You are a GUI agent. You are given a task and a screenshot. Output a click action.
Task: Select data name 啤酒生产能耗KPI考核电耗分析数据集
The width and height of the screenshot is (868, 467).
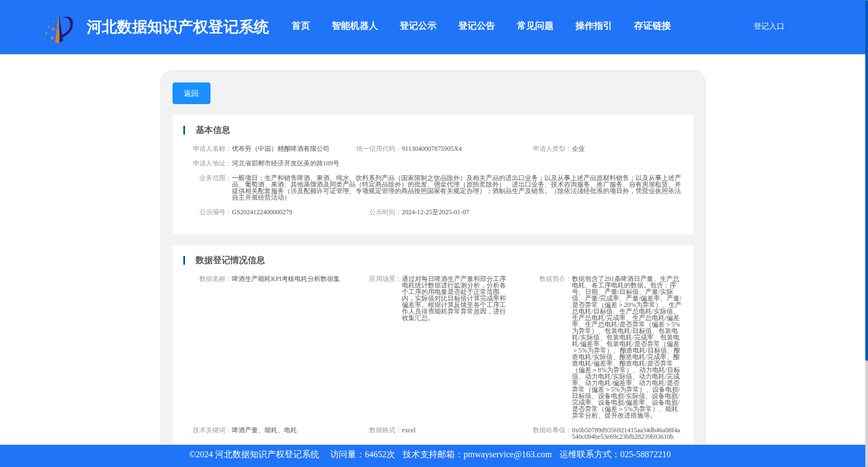286,279
